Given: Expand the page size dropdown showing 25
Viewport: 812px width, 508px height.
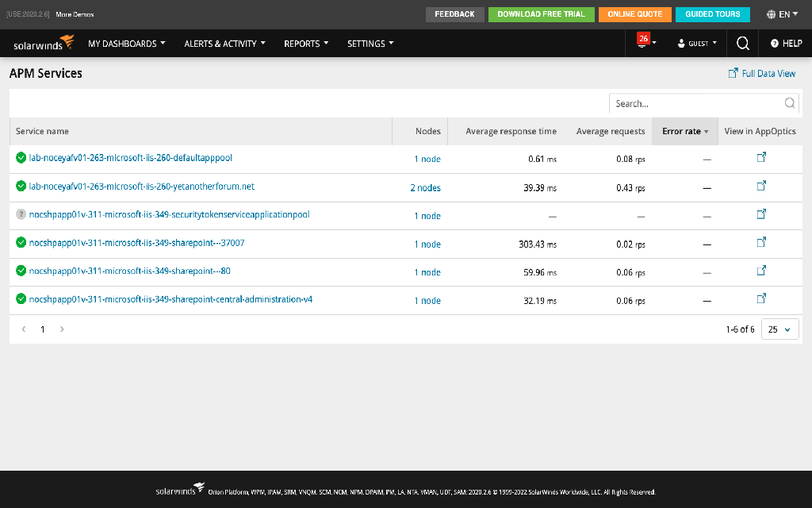Looking at the screenshot, I should point(779,329).
